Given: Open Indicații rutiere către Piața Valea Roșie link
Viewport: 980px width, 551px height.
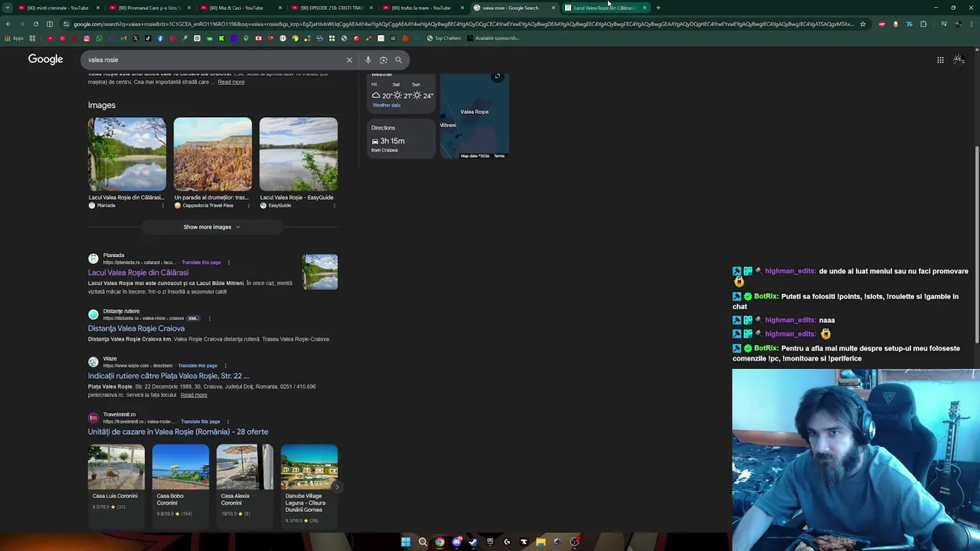Looking at the screenshot, I should [168, 376].
